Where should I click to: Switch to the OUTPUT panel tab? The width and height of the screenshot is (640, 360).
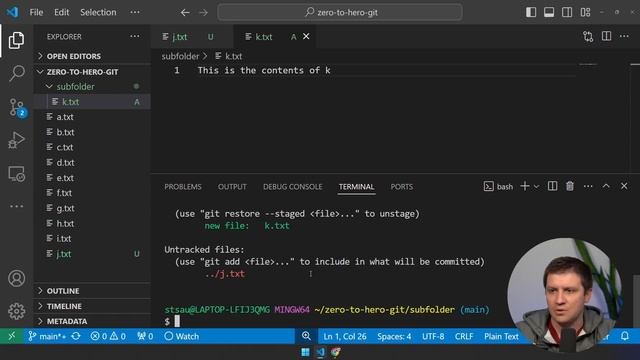coord(232,187)
